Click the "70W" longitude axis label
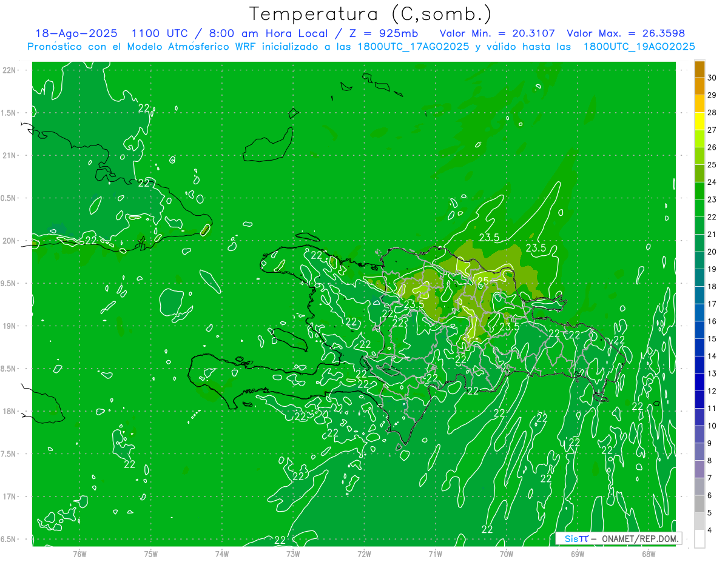728x562 pixels. tap(507, 554)
